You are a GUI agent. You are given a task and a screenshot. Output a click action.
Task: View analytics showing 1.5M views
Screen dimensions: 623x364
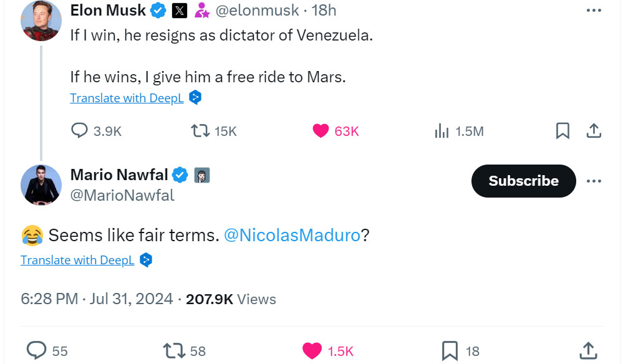pyautogui.click(x=442, y=131)
